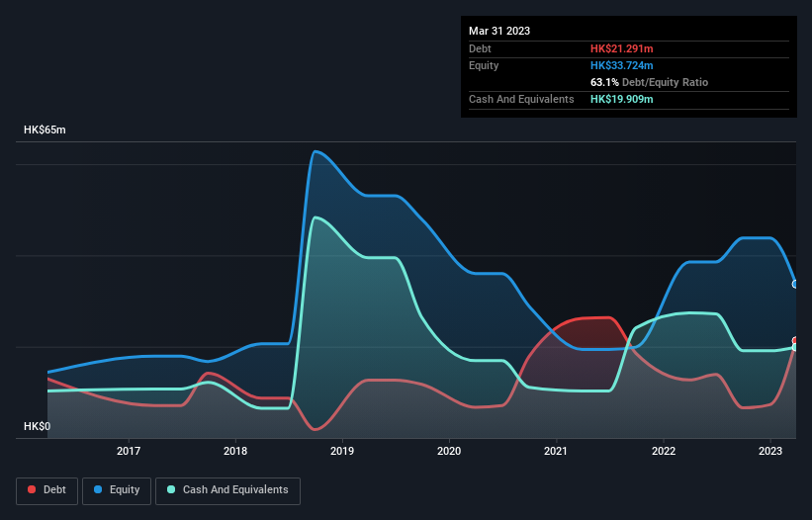Click the 63.1% Debt/Equity Ratio text
The height and width of the screenshot is (520, 812).
click(x=649, y=82)
